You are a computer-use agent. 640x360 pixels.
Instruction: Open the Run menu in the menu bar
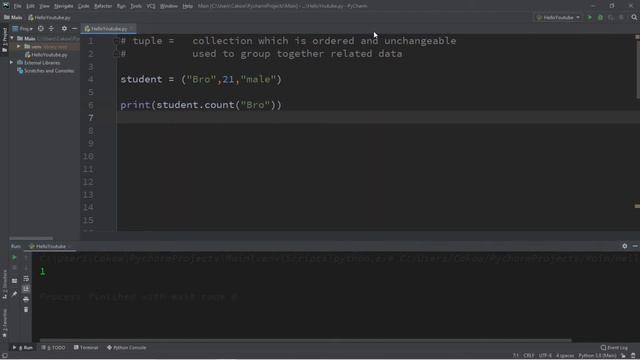[x=121, y=6]
